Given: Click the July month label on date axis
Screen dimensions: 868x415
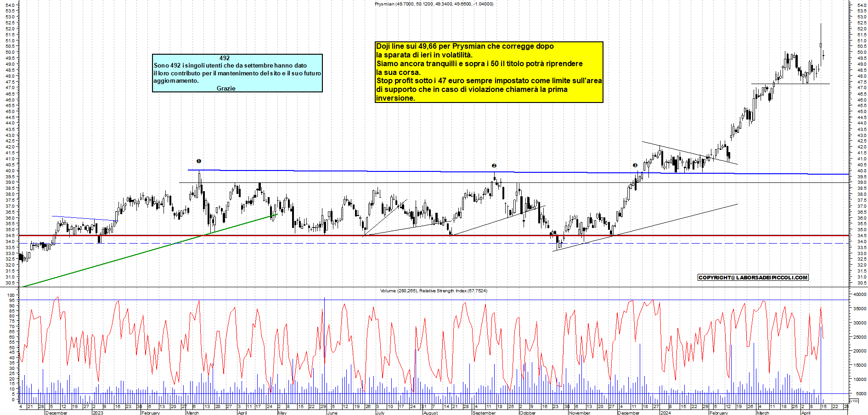Looking at the screenshot, I should [x=380, y=413].
